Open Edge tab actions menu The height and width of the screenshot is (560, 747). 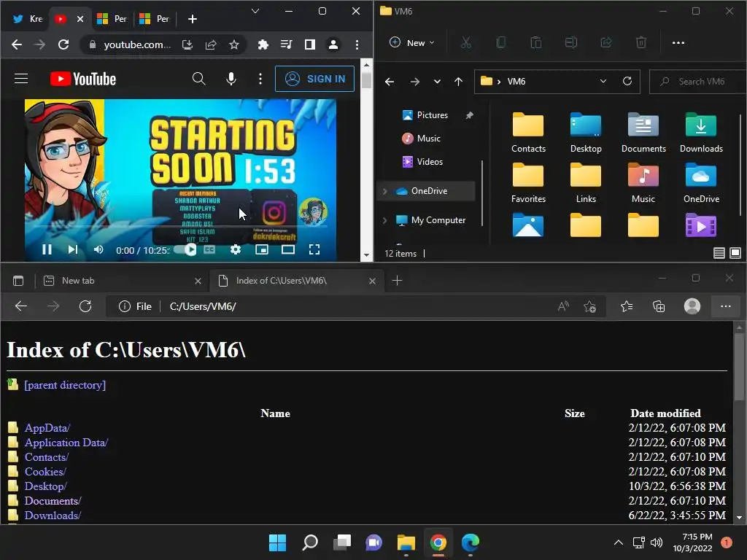click(18, 281)
